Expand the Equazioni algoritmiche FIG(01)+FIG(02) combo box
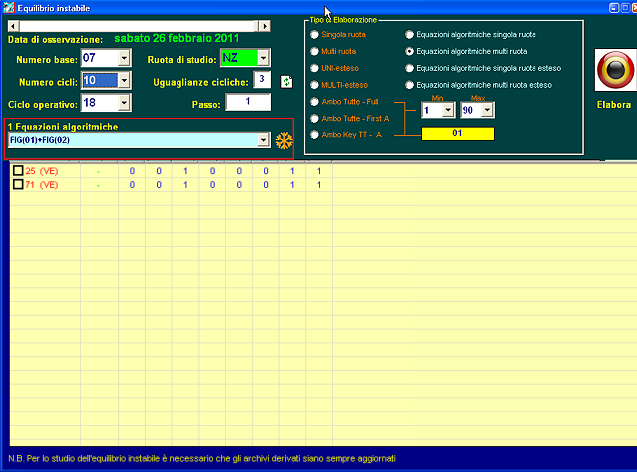Screen dimensions: 637x472 coord(264,141)
